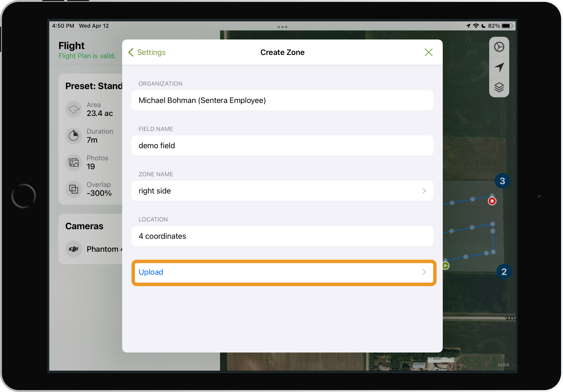The height and width of the screenshot is (392, 563).
Task: Edit the Zone Name 'right side' field
Action: click(x=282, y=191)
